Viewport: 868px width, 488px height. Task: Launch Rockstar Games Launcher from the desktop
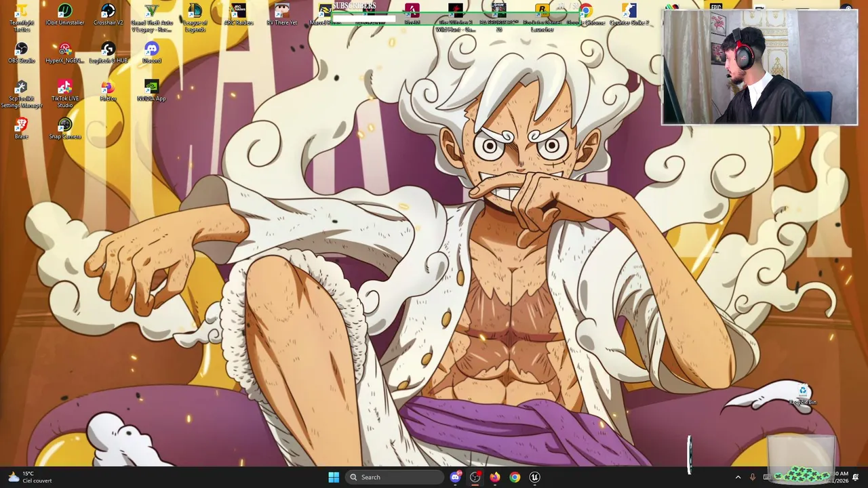[x=542, y=18]
